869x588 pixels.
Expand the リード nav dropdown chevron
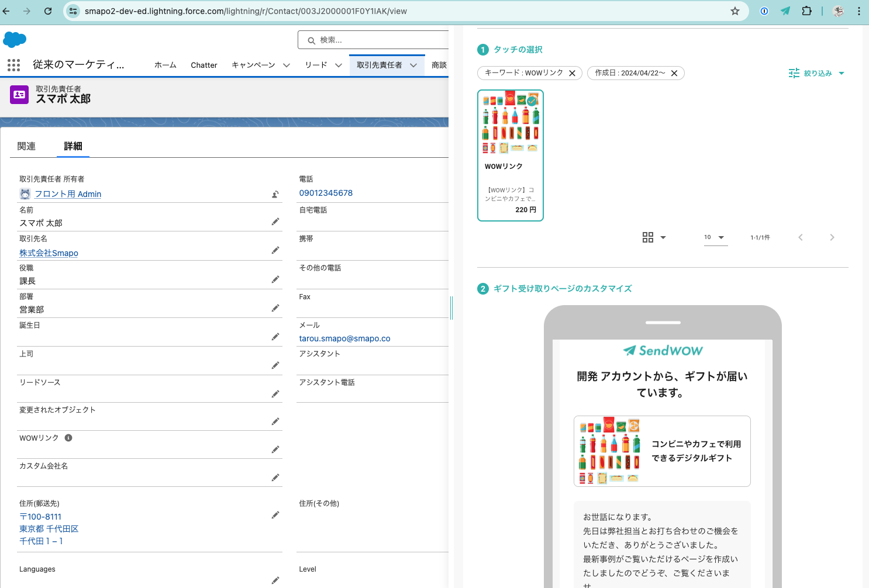pos(338,65)
